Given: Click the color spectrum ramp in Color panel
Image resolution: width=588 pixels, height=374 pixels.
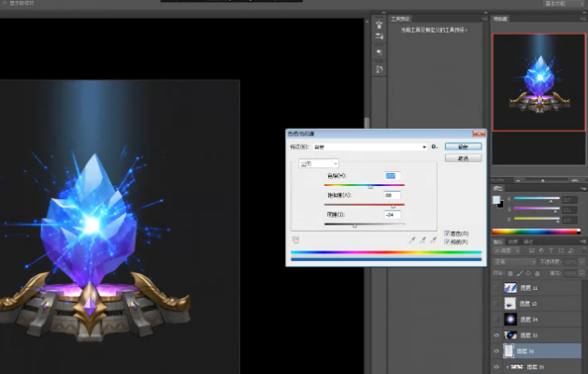Looking at the screenshot, I should [536, 232].
